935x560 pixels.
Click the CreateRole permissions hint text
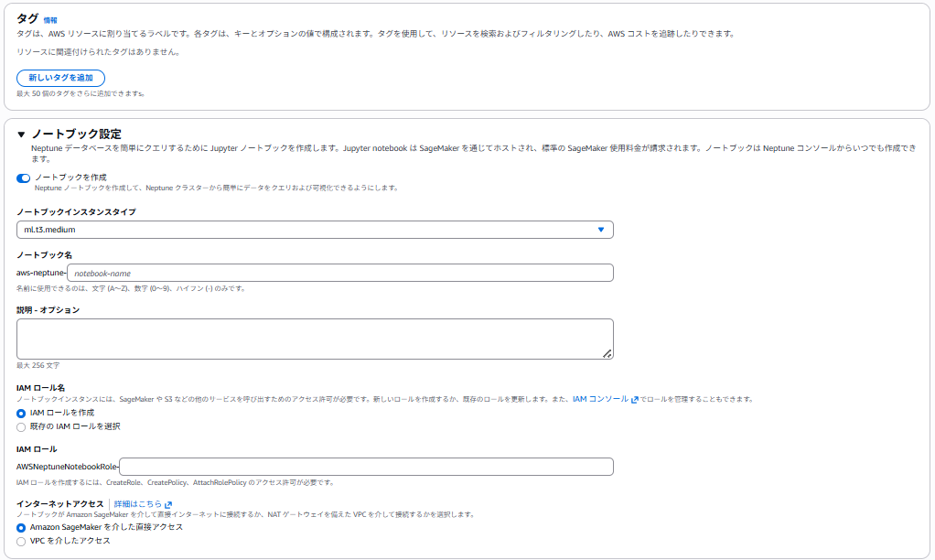tap(176, 482)
